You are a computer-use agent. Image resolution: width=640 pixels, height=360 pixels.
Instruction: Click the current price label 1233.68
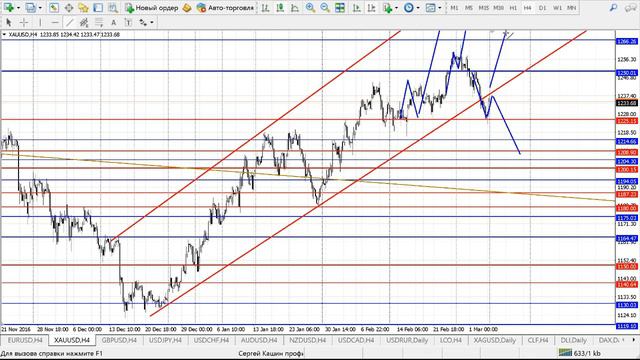(627, 103)
